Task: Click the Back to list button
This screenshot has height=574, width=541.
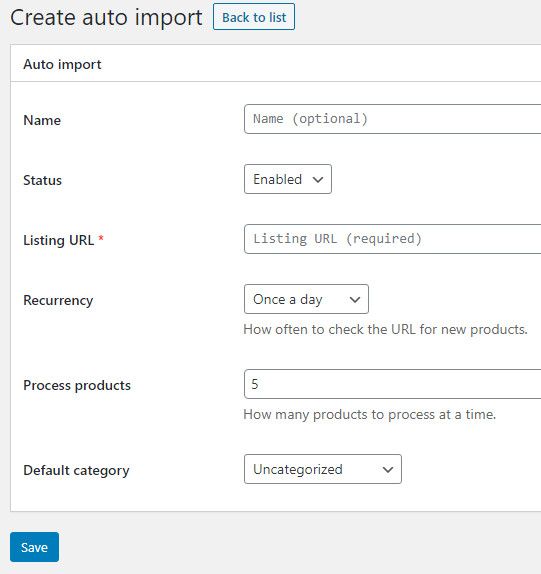Action: pos(254,17)
